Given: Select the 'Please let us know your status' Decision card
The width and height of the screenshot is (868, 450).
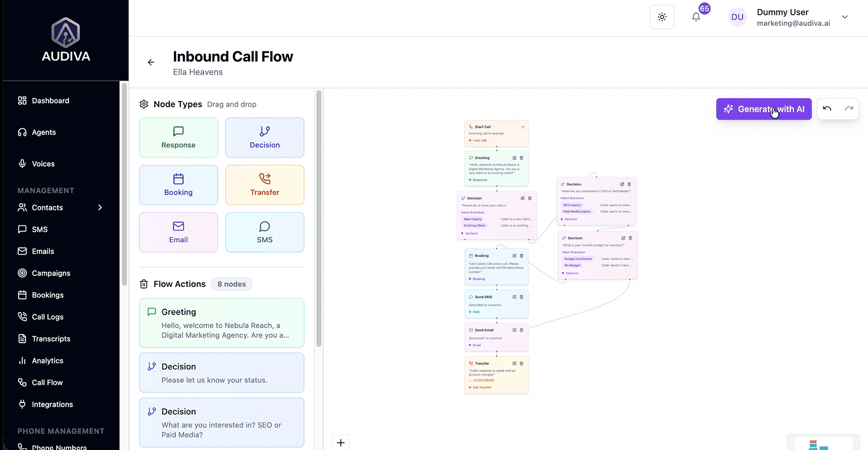Looking at the screenshot, I should [222, 373].
